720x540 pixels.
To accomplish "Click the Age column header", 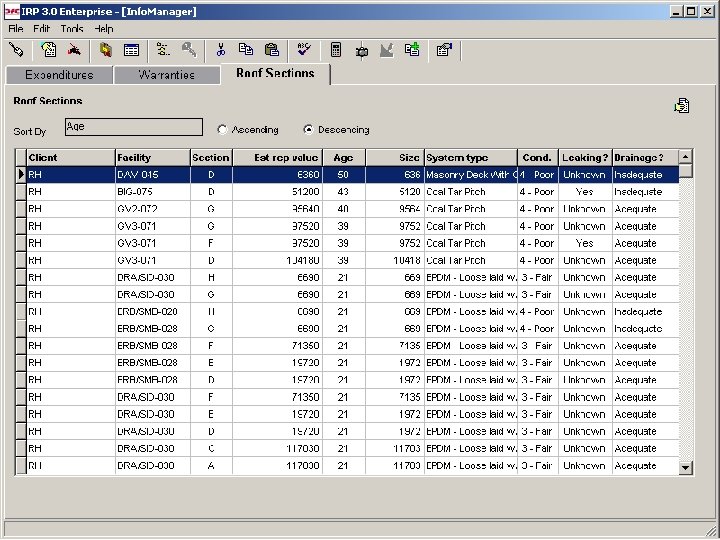I will pos(343,158).
